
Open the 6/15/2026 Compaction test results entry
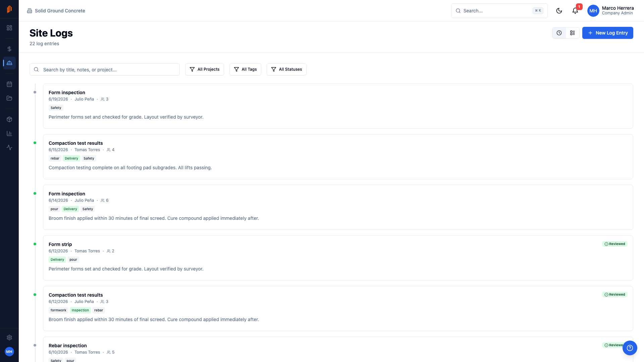[338, 157]
